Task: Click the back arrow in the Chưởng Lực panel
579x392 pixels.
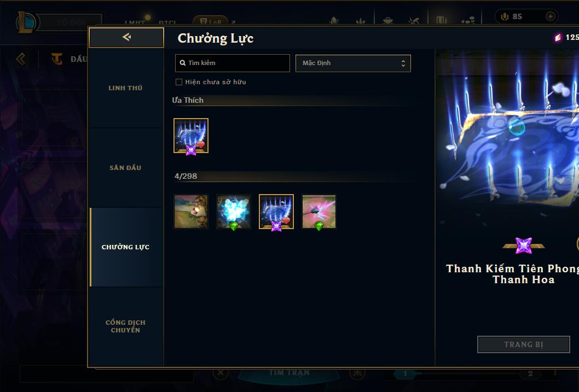Action: [126, 37]
